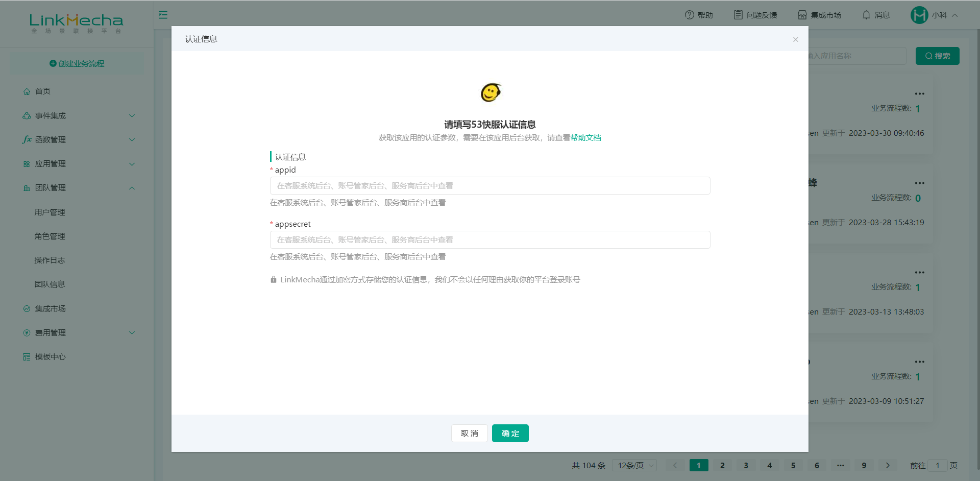Collapse the sidebar with the menu fold icon
The height and width of the screenshot is (481, 980).
click(x=163, y=15)
